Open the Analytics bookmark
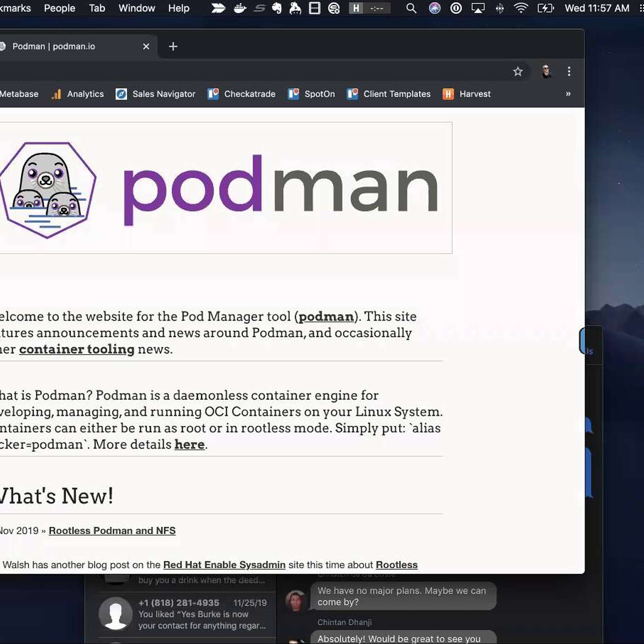Viewport: 644px width, 644px height. click(x=78, y=94)
